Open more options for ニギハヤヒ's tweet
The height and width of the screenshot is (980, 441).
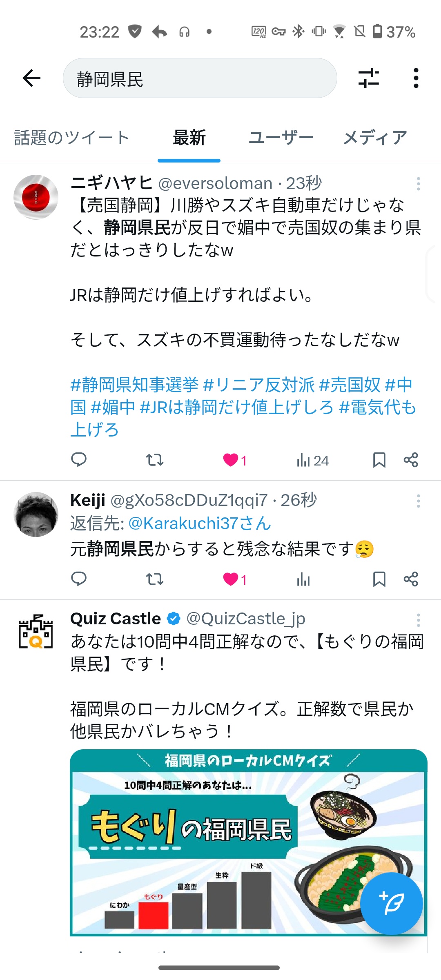(418, 184)
